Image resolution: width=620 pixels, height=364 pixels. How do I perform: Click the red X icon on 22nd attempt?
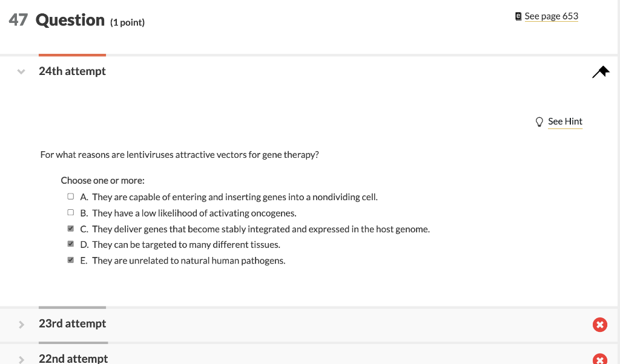click(x=599, y=359)
